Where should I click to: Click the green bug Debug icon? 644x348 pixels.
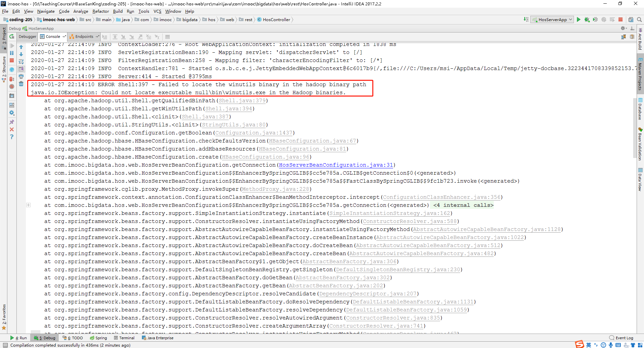click(x=587, y=19)
